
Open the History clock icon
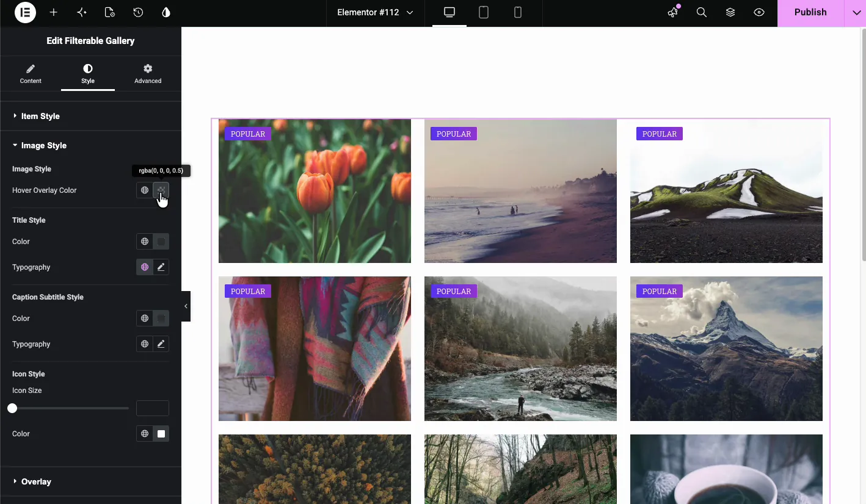pos(138,12)
